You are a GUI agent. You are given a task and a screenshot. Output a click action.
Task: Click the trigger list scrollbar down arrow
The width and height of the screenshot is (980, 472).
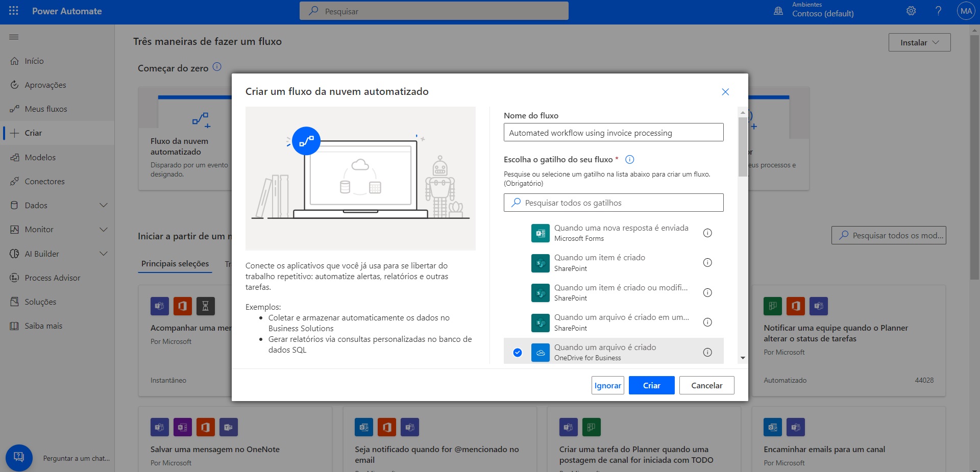pos(743,358)
